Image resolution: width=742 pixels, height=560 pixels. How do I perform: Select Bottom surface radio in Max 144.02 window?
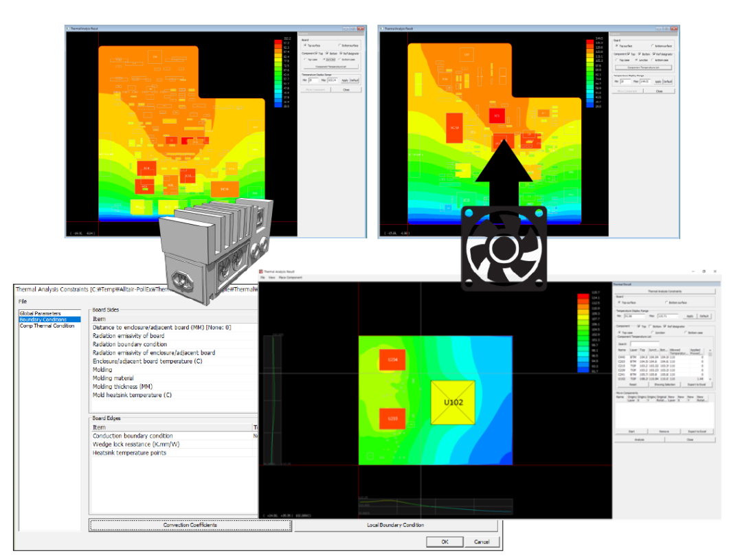pyautogui.click(x=662, y=46)
